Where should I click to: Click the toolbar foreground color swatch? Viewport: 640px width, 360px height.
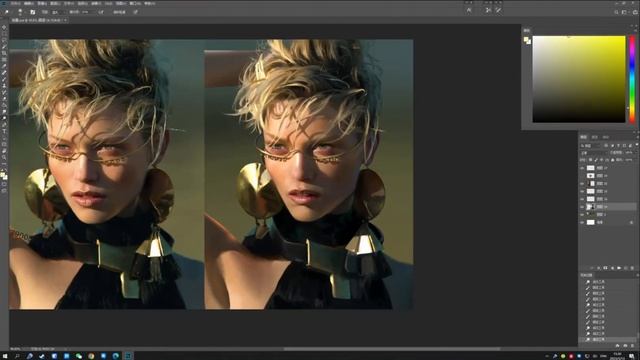click(3, 175)
